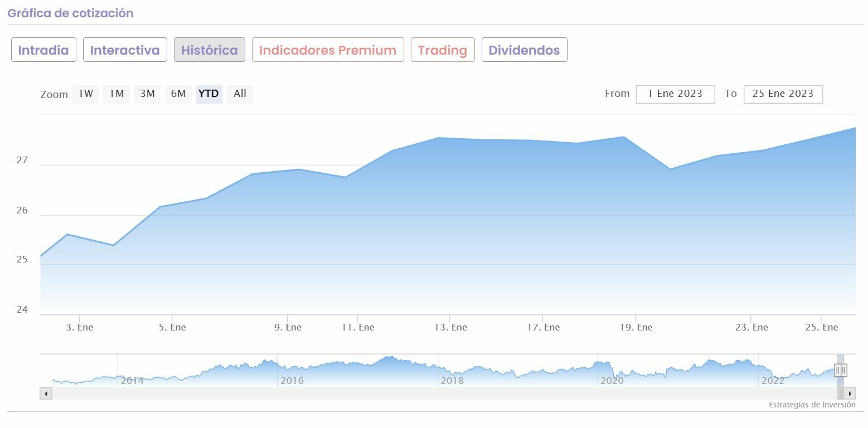The width and height of the screenshot is (868, 428).
Task: Open Indicadores Premium tab
Action: (328, 50)
